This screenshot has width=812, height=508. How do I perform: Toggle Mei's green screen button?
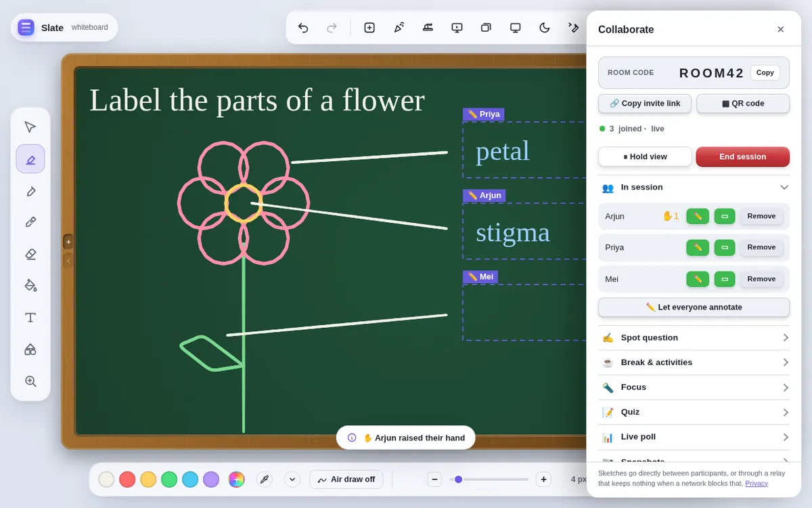click(x=725, y=279)
